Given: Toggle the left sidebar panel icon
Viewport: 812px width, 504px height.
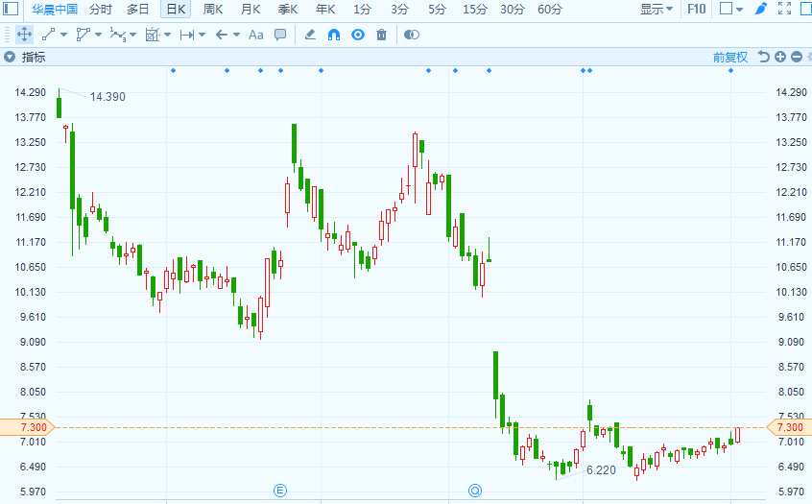Looking at the screenshot, I should click(x=11, y=9).
